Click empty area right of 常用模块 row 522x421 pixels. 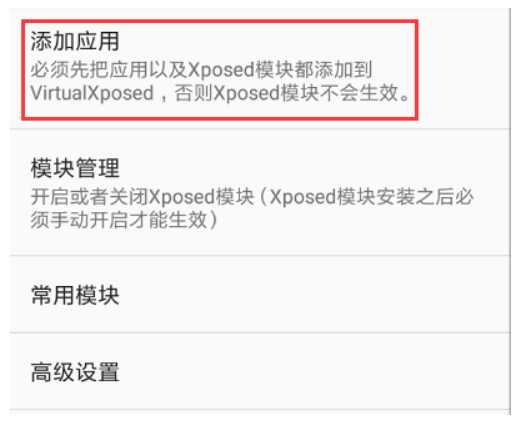[x=313, y=294]
